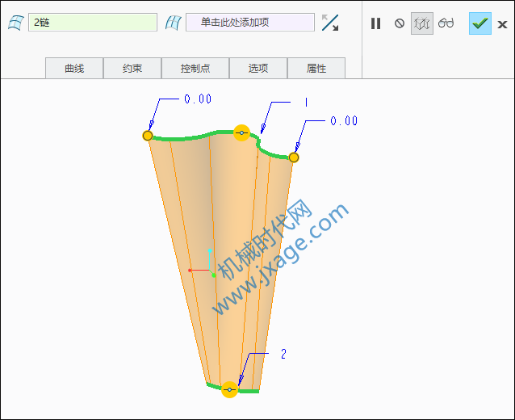Open the 控制点 tab
Image resolution: width=515 pixels, height=420 pixels.
[195, 69]
